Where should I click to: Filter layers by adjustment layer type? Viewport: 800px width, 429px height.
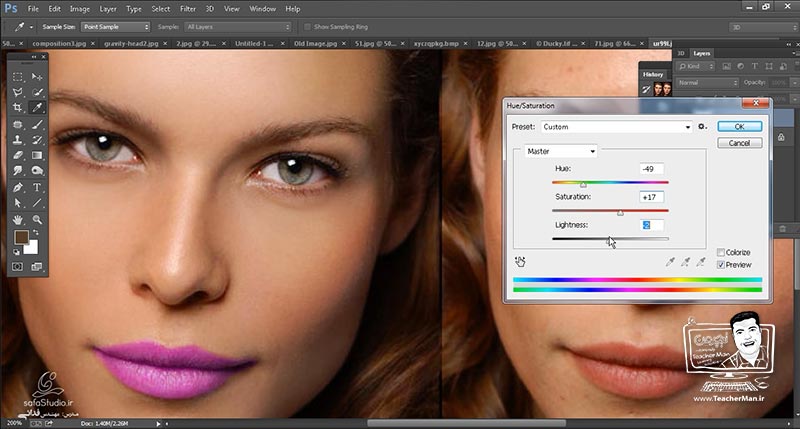click(x=740, y=66)
